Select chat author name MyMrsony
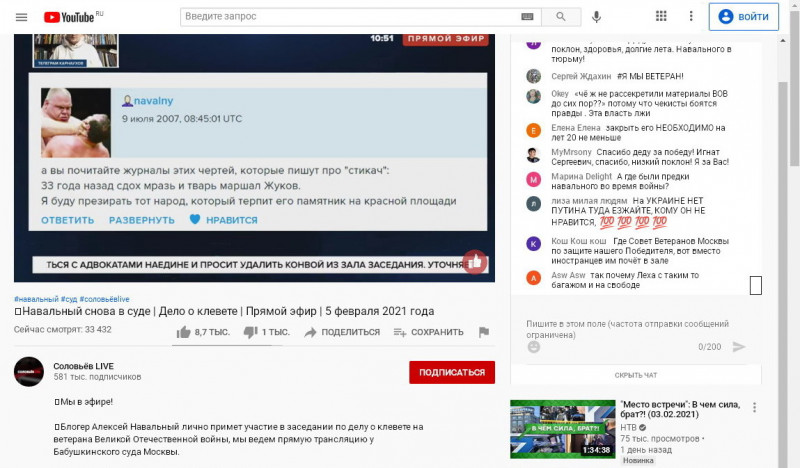 click(x=571, y=152)
